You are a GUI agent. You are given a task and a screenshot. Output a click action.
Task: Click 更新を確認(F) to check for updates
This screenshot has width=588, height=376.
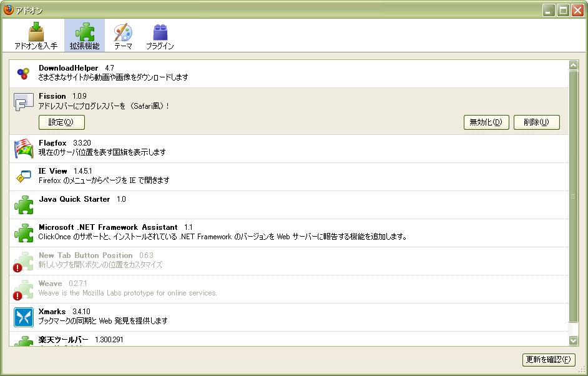[549, 360]
